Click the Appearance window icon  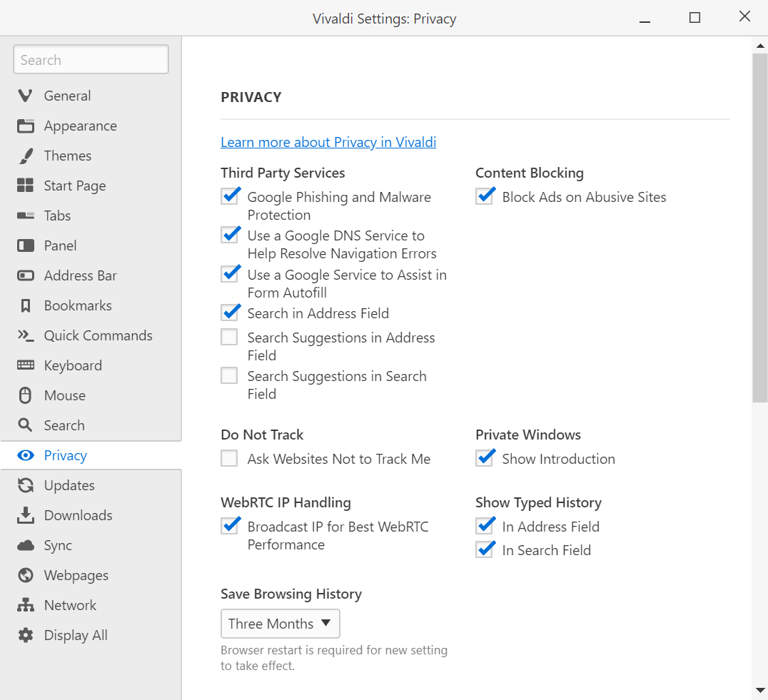[26, 126]
